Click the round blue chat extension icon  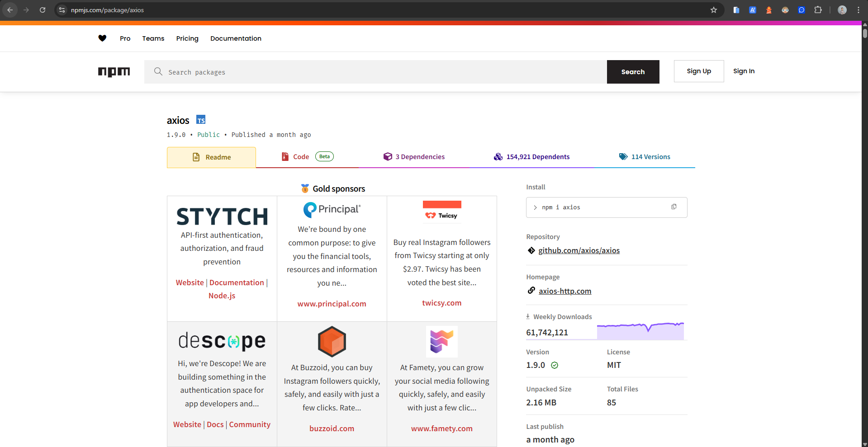point(802,10)
